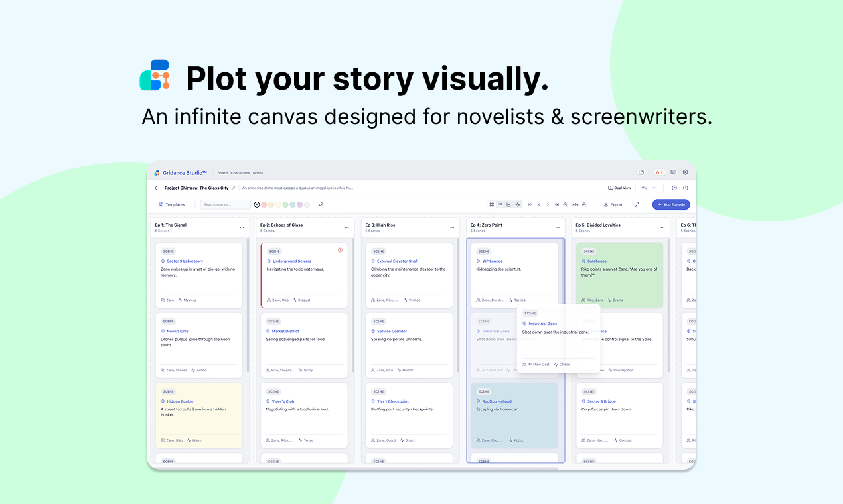Image resolution: width=843 pixels, height=504 pixels.
Task: Enter fullscreen with the expand arrows icon
Action: pyautogui.click(x=637, y=204)
